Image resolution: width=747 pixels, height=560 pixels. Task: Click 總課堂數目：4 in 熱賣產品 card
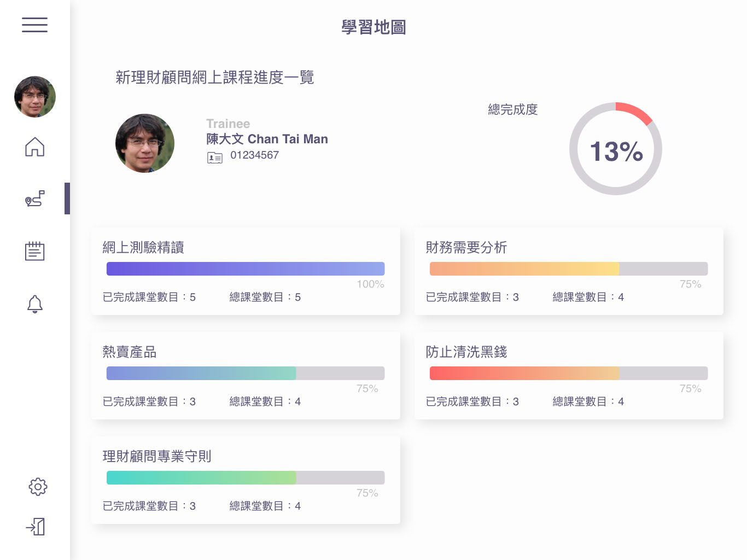click(265, 401)
